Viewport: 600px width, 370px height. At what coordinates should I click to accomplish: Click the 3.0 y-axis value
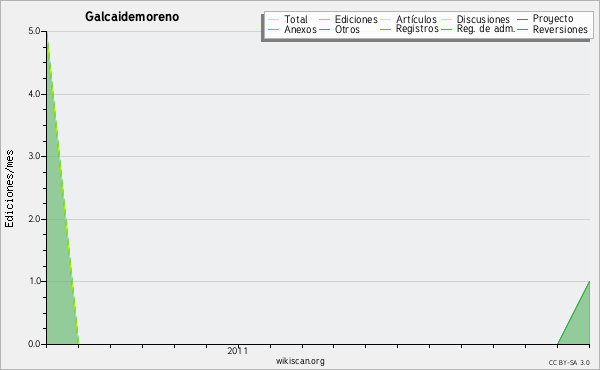(x=34, y=156)
